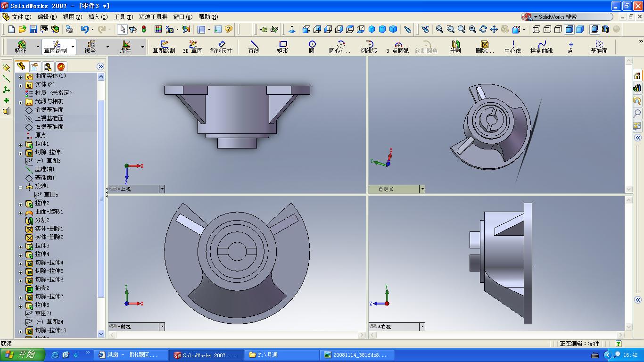Click the 3D Sketch (3D 草图) tool
This screenshot has width=644, height=362.
192,47
